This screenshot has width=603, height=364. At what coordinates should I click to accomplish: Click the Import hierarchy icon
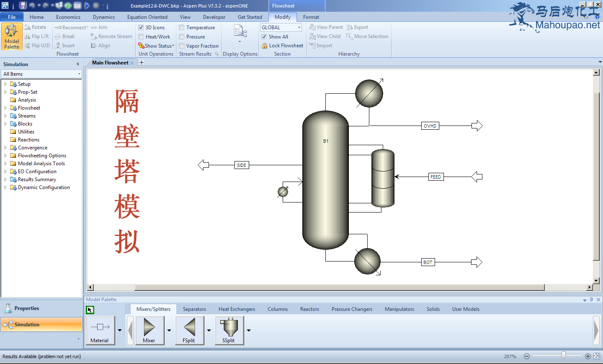(312, 46)
